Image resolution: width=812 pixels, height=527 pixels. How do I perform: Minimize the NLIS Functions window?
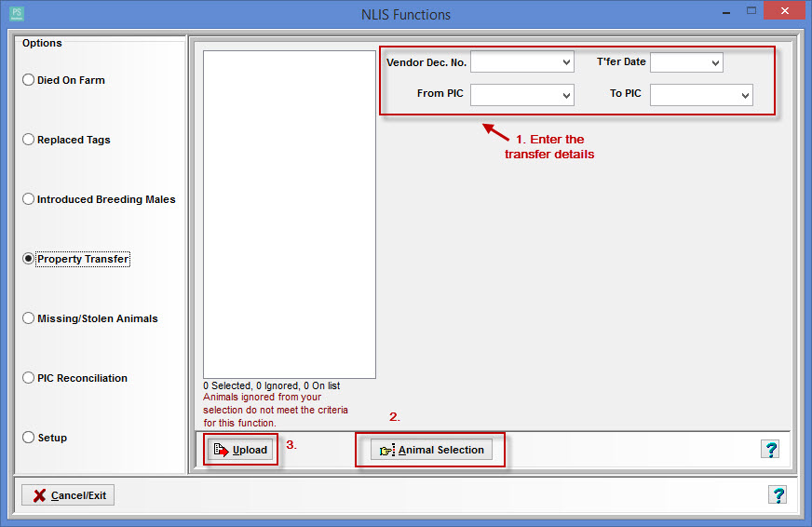(x=726, y=12)
